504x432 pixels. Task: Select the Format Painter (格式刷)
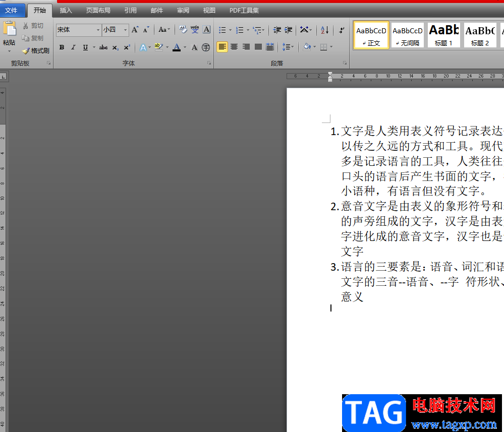coord(36,51)
